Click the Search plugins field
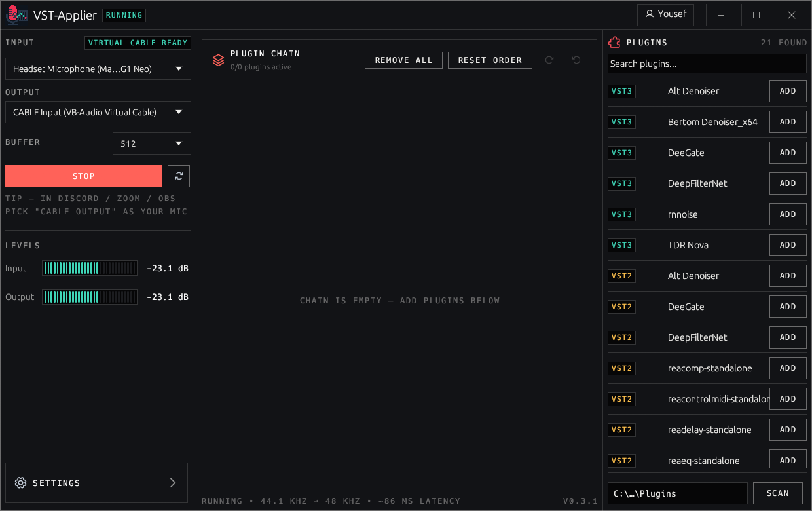The height and width of the screenshot is (511, 812). point(707,64)
